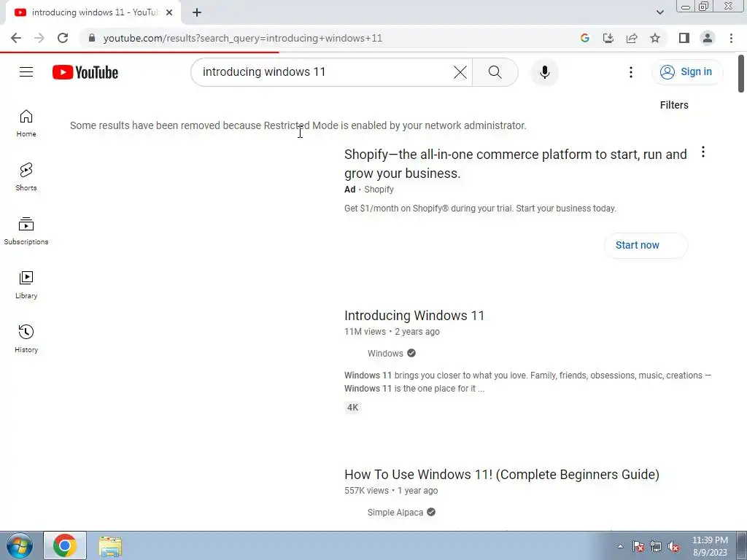This screenshot has width=747, height=560.
Task: Open Subscriptions in the sidebar
Action: pos(26,231)
